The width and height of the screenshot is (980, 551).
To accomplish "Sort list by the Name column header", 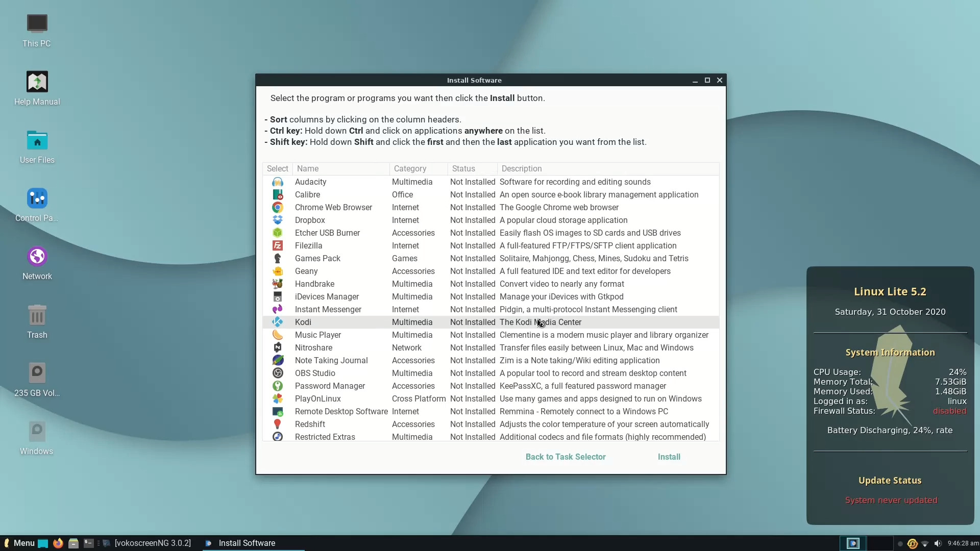I will 341,169.
